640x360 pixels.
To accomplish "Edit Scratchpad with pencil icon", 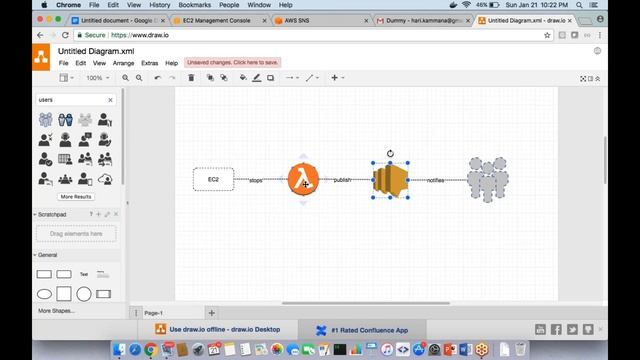I will 107,214.
